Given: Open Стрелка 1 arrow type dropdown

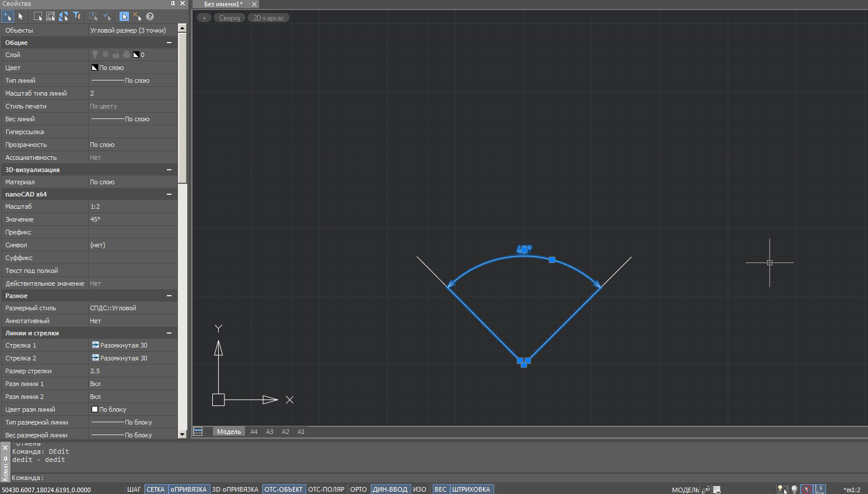Looking at the screenshot, I should tap(132, 345).
